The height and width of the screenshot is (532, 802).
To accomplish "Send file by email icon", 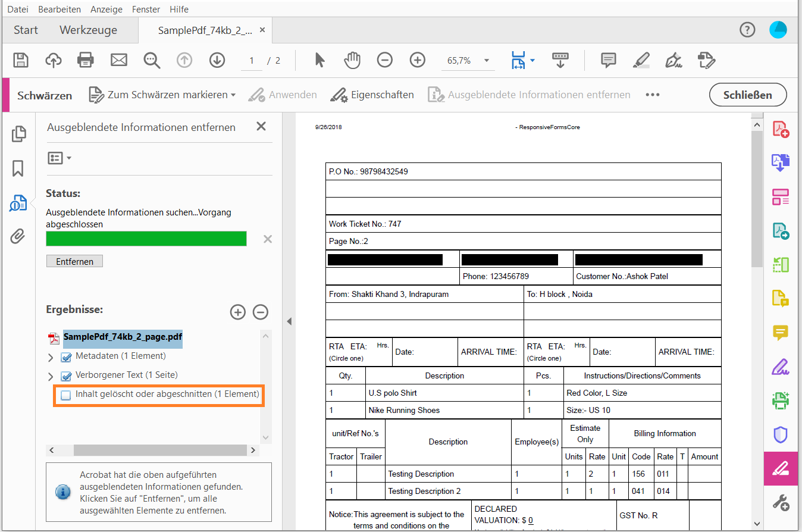I will point(119,60).
